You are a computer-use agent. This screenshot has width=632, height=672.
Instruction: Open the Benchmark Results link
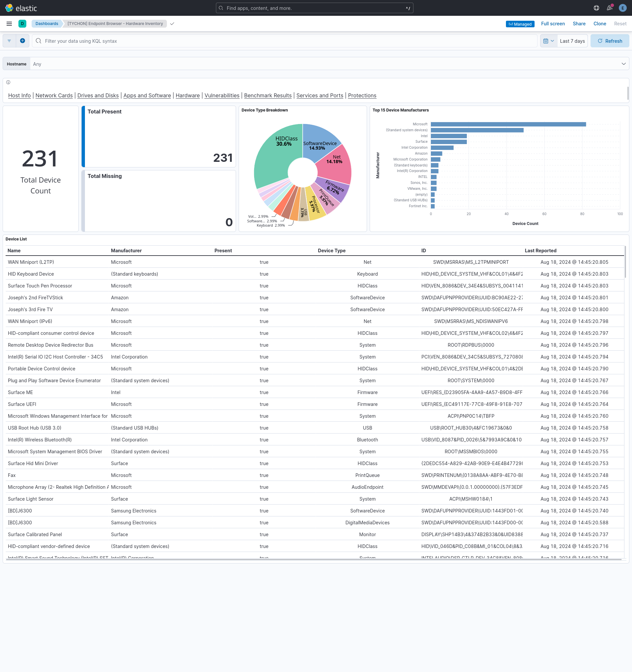[268, 95]
